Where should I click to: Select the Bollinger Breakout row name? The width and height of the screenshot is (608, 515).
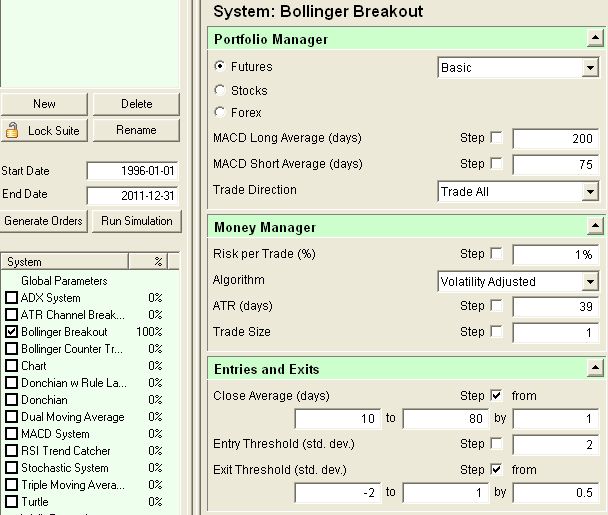[x=64, y=332]
